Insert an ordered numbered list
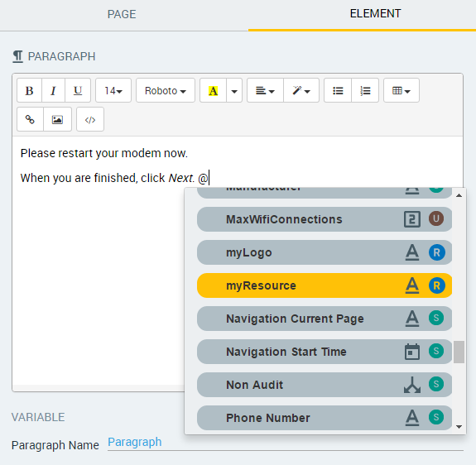 tap(365, 90)
